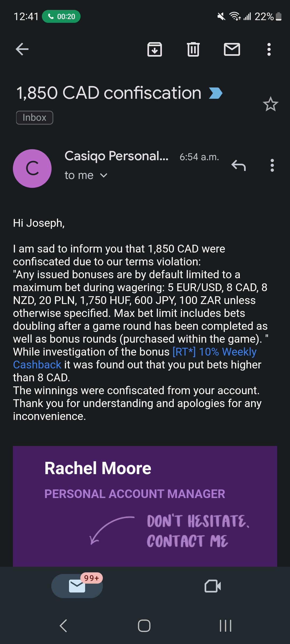Tap the ongoing call timer pill
Screen dimensions: 290x644
pos(61,17)
